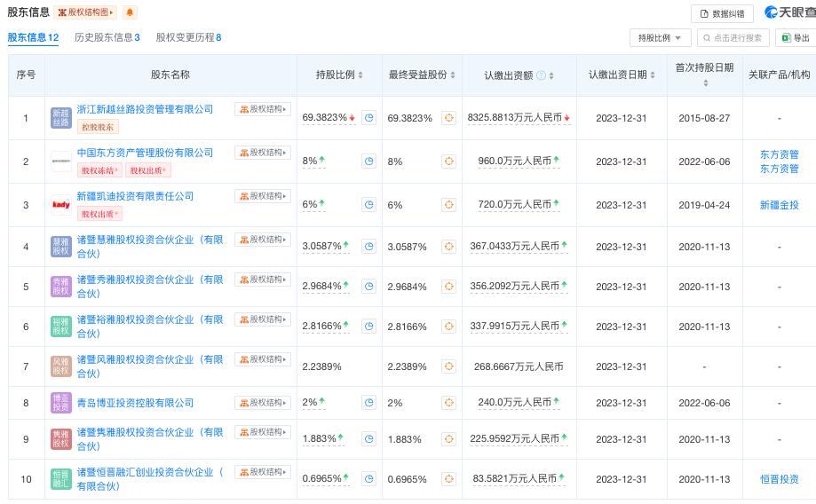Expand 股权结构 for 诸暨风雅 row
The width and height of the screenshot is (816, 504).
(263, 359)
